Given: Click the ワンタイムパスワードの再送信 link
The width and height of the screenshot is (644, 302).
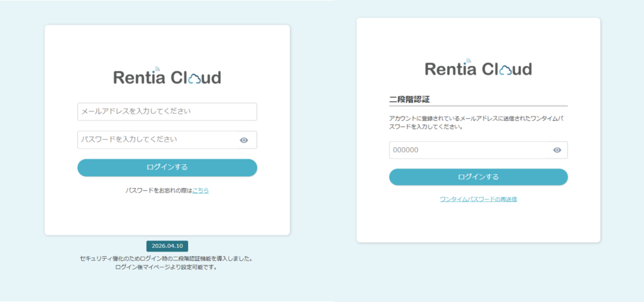Looking at the screenshot, I should click(478, 199).
